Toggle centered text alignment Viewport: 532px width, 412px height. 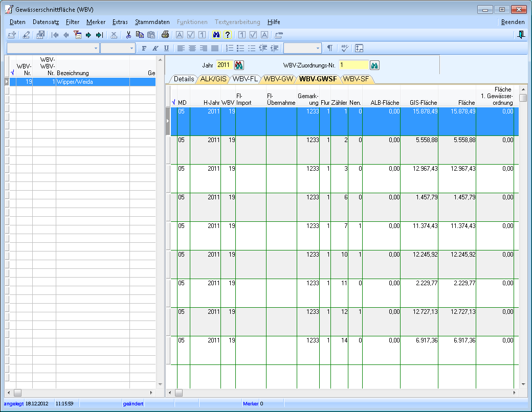click(192, 48)
